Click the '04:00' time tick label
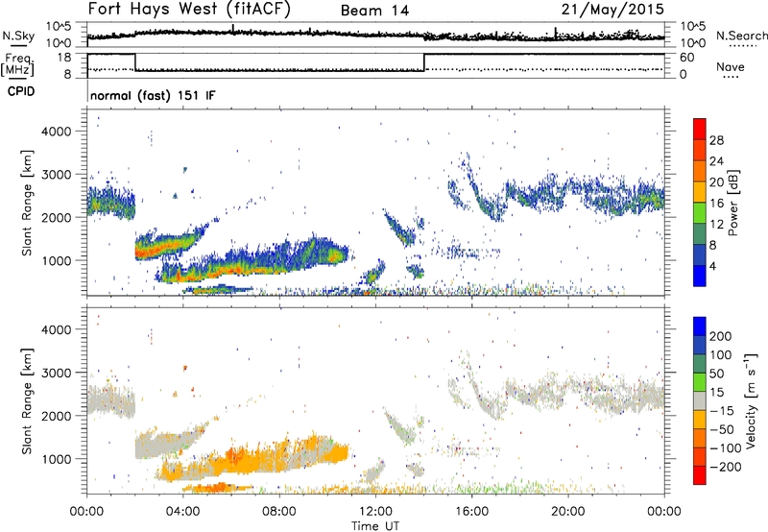This screenshot has width=768, height=532. click(182, 512)
